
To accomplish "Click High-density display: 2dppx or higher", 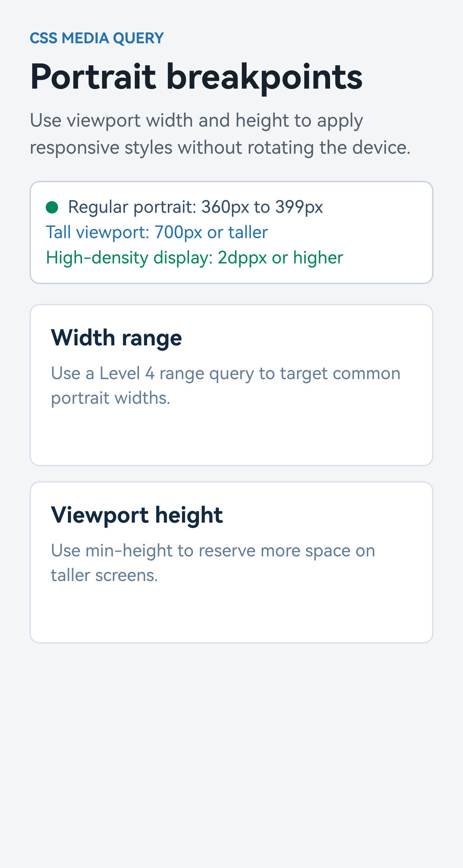I will click(195, 257).
